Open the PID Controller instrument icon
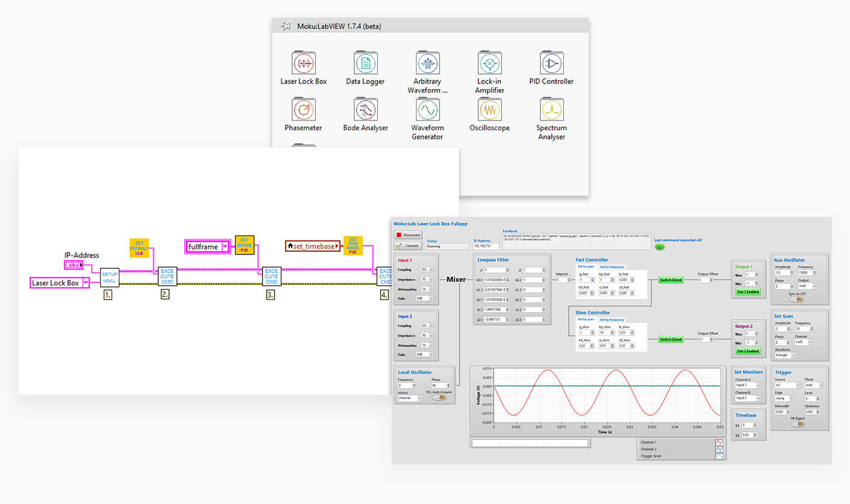The image size is (850, 504). pyautogui.click(x=551, y=64)
